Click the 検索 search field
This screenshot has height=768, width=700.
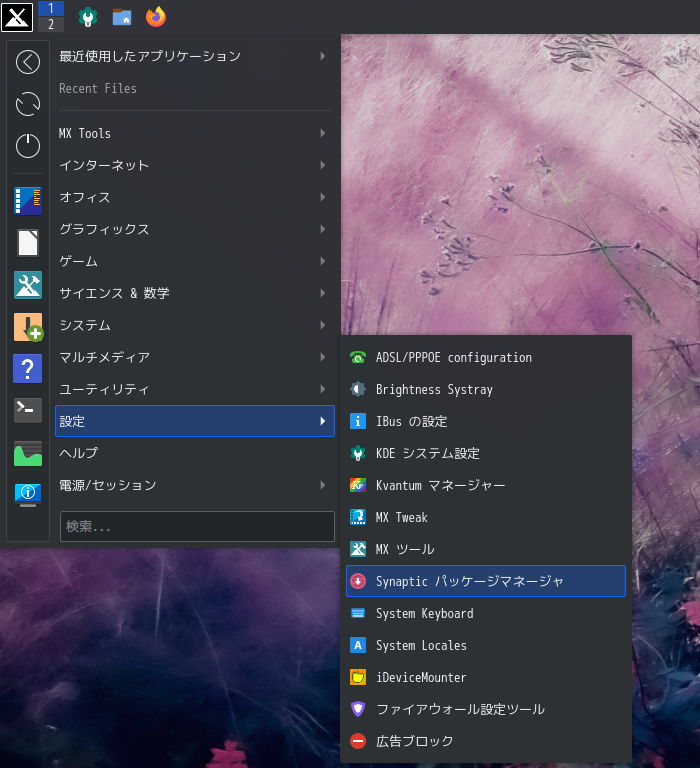pyautogui.click(x=197, y=527)
